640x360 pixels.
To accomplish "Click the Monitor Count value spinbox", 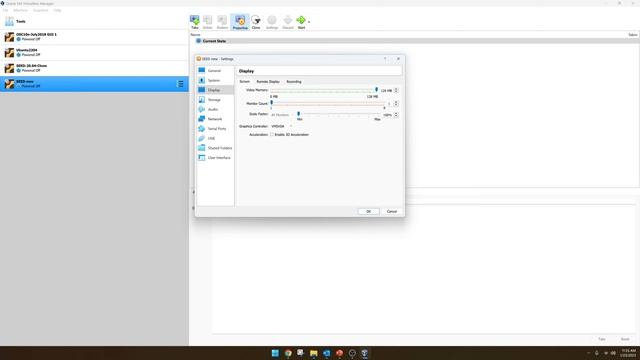I will click(x=392, y=104).
